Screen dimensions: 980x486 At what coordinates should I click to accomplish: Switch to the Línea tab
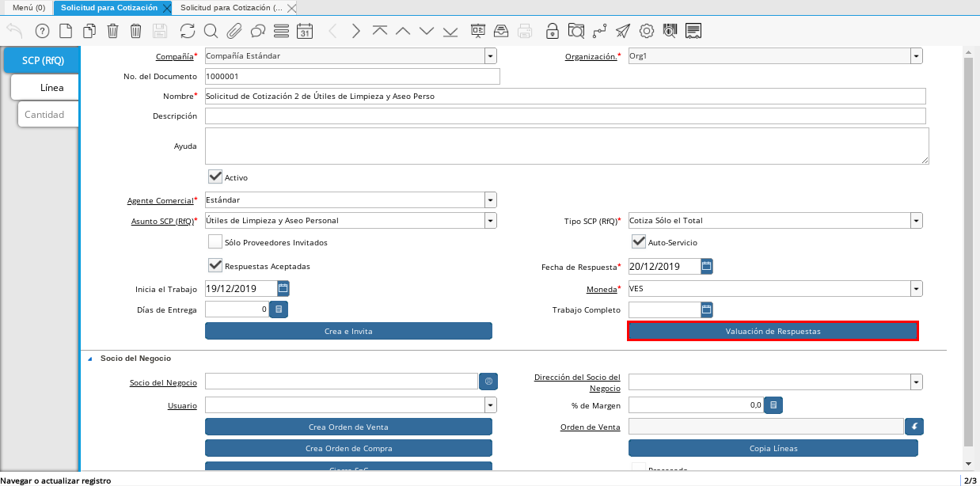click(51, 87)
